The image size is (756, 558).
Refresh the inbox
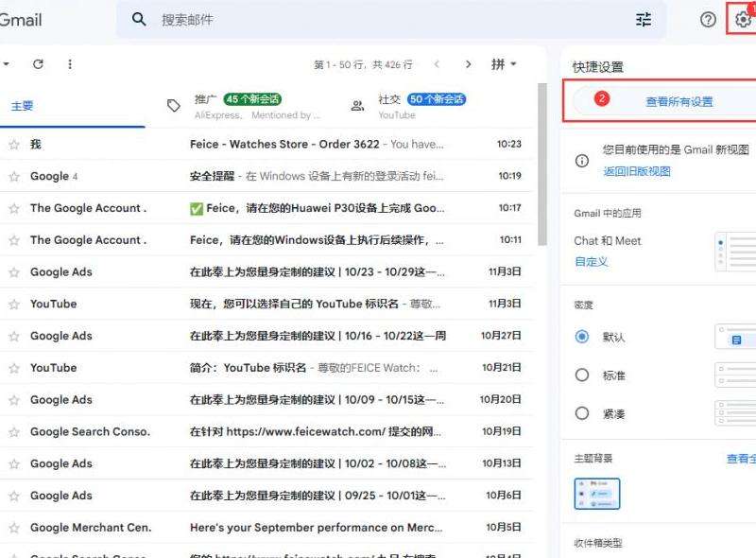click(38, 64)
